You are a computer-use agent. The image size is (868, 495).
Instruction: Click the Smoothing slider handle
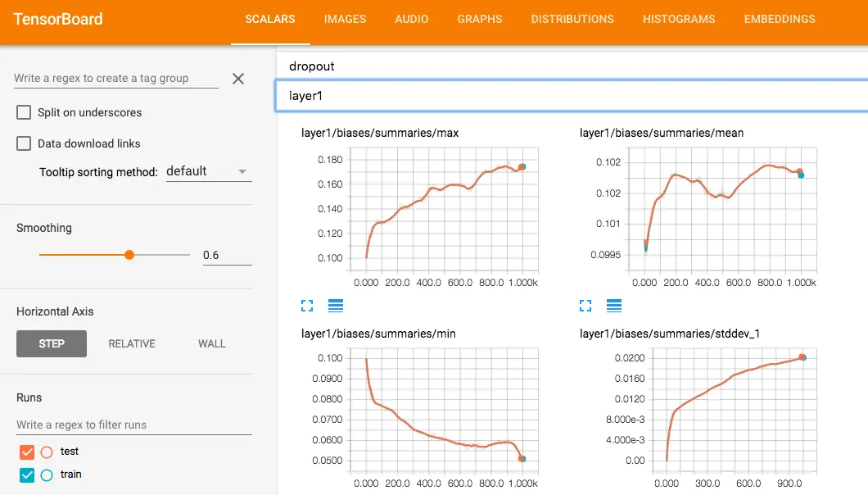[129, 255]
